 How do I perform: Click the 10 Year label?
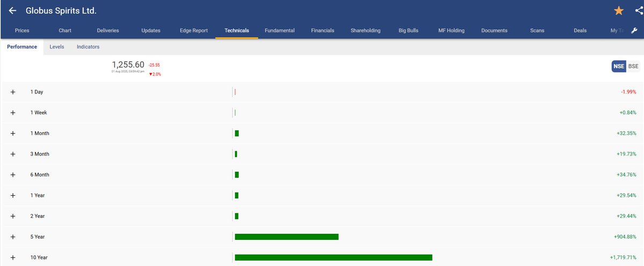coord(39,257)
